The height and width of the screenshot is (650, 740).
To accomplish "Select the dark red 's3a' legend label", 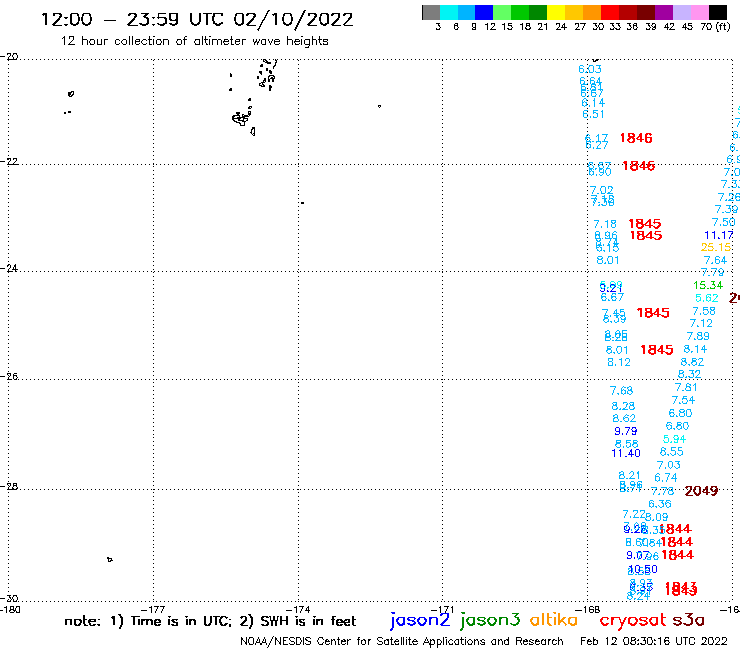I will pos(688,620).
